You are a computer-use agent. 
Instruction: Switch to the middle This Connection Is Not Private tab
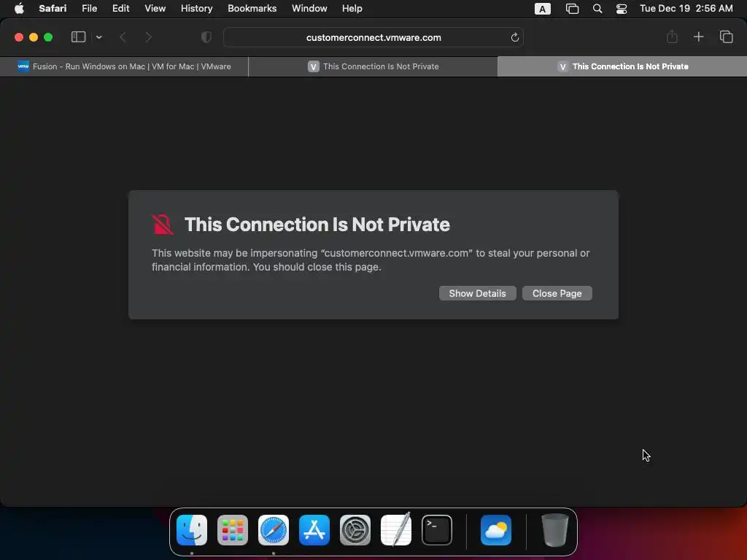[373, 66]
